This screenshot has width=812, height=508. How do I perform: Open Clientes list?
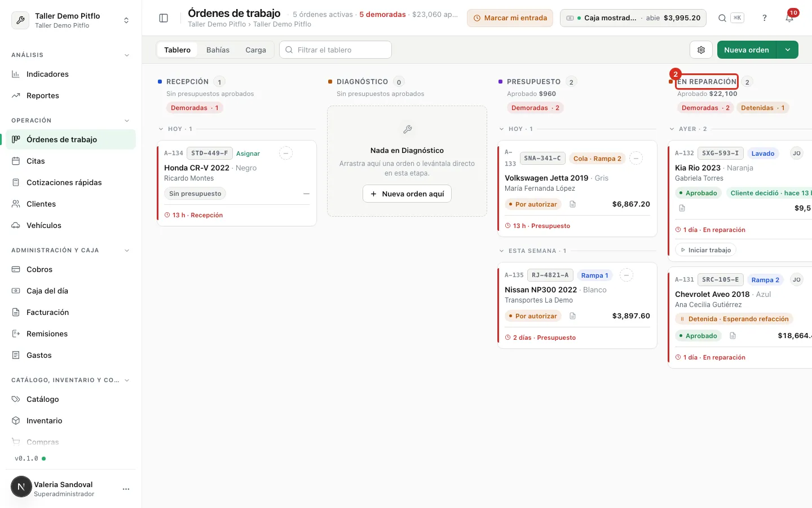coord(70,204)
